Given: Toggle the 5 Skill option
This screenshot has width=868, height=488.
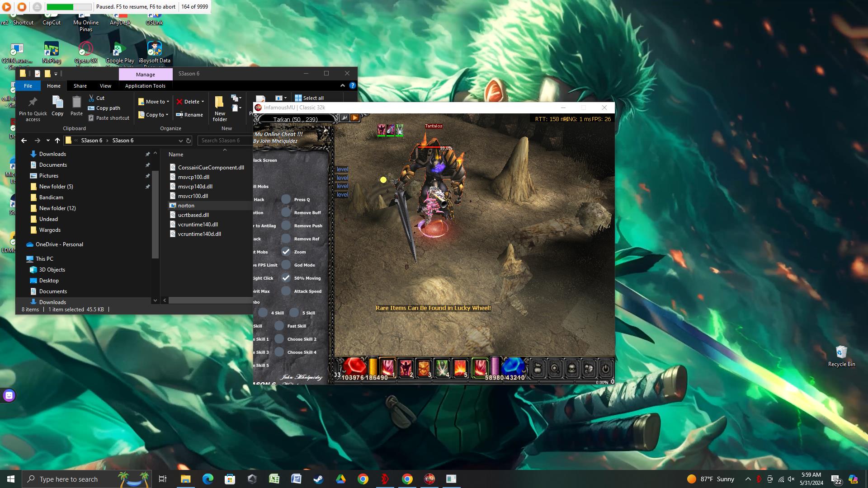Looking at the screenshot, I should pyautogui.click(x=294, y=313).
